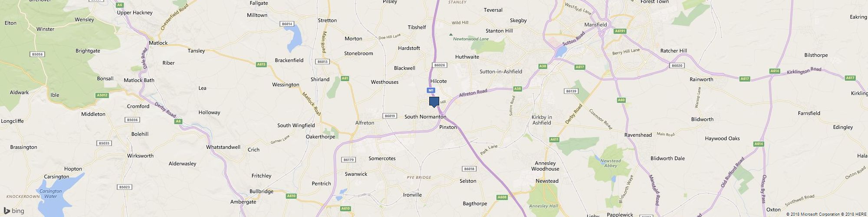Click the Matlock town label
The height and width of the screenshot is (217, 868).
(x=158, y=43)
